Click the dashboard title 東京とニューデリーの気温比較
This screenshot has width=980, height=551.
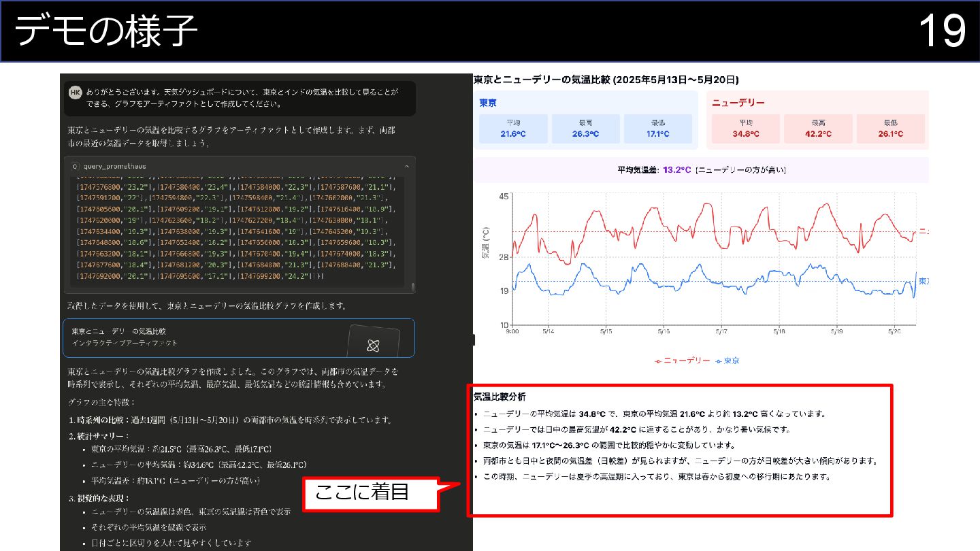pos(606,80)
